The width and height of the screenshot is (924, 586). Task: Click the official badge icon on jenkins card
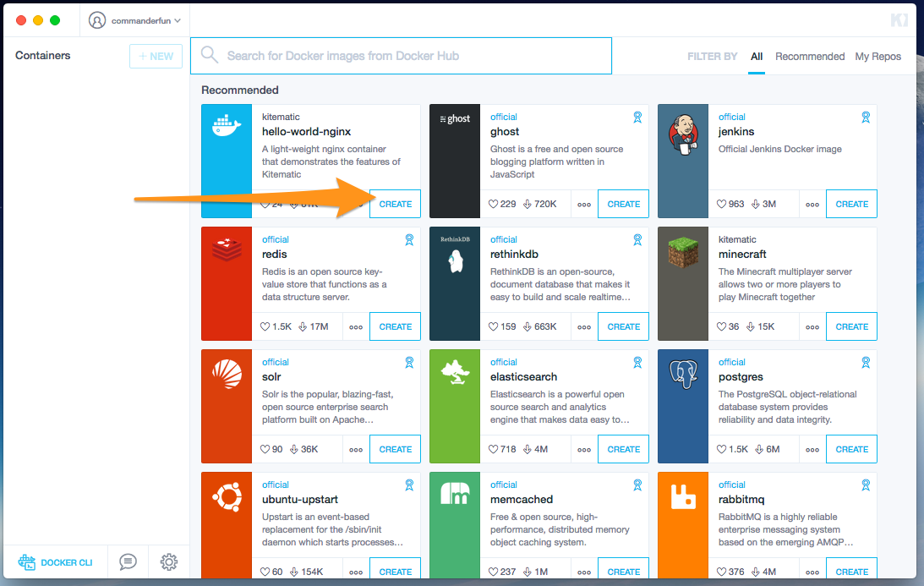866,118
